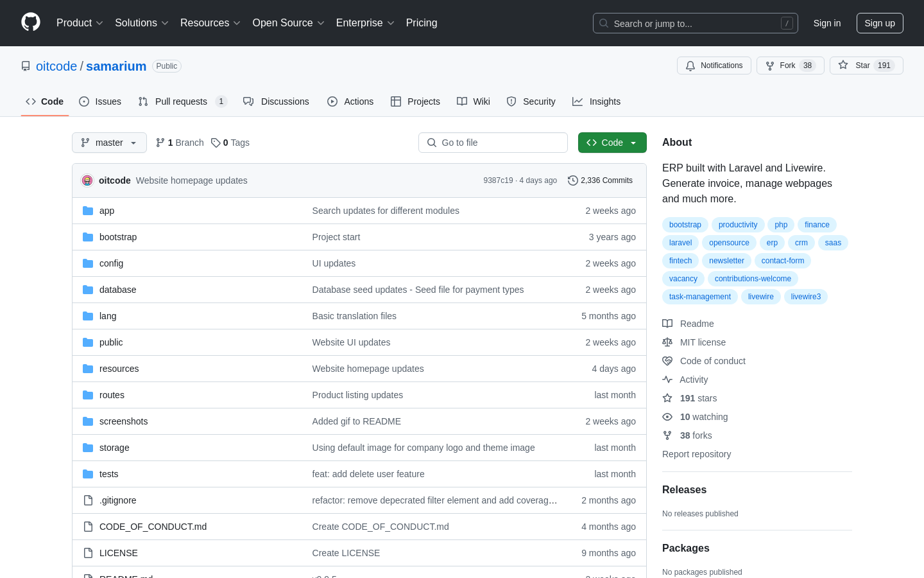Expand the Resources menu
The height and width of the screenshot is (578, 924).
[210, 22]
